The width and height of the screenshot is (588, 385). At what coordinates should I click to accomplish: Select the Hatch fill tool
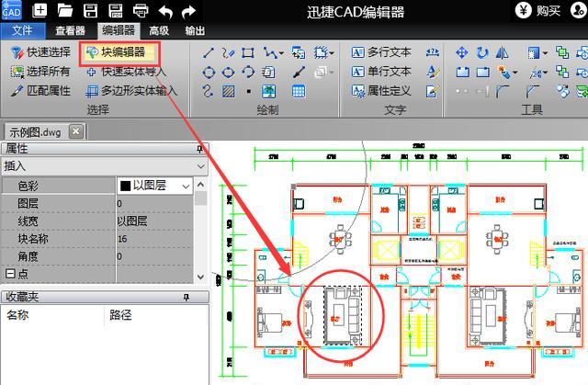[x=229, y=91]
